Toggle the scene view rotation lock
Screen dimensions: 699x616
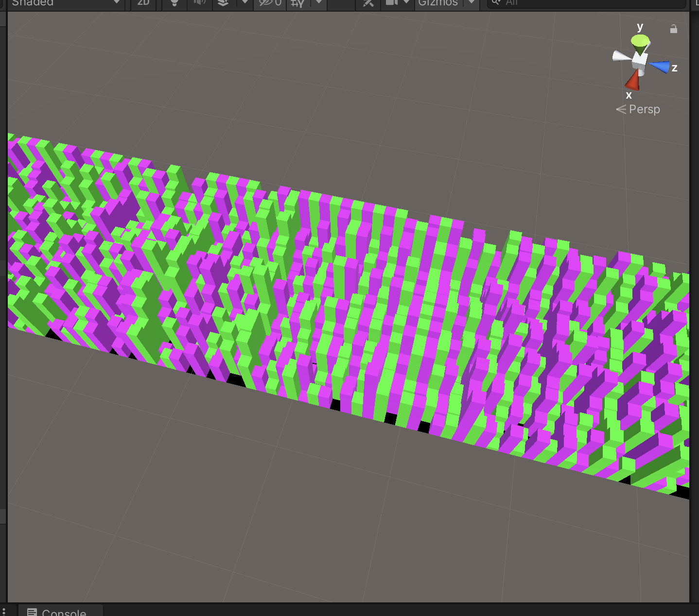[x=673, y=29]
